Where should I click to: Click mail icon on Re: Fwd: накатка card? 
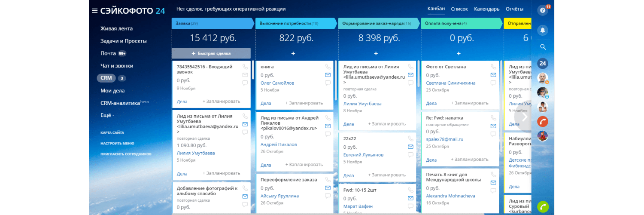pyautogui.click(x=493, y=126)
